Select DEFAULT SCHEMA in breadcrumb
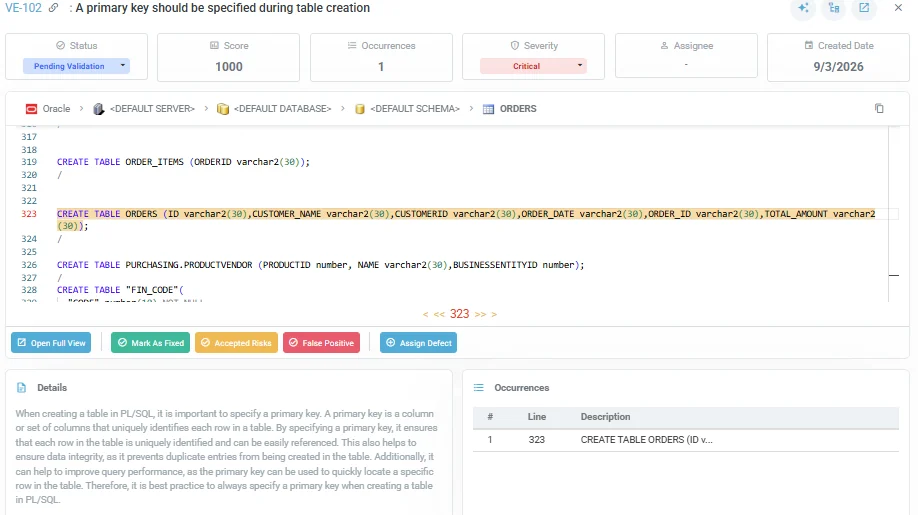The height and width of the screenshot is (515, 918). click(415, 109)
